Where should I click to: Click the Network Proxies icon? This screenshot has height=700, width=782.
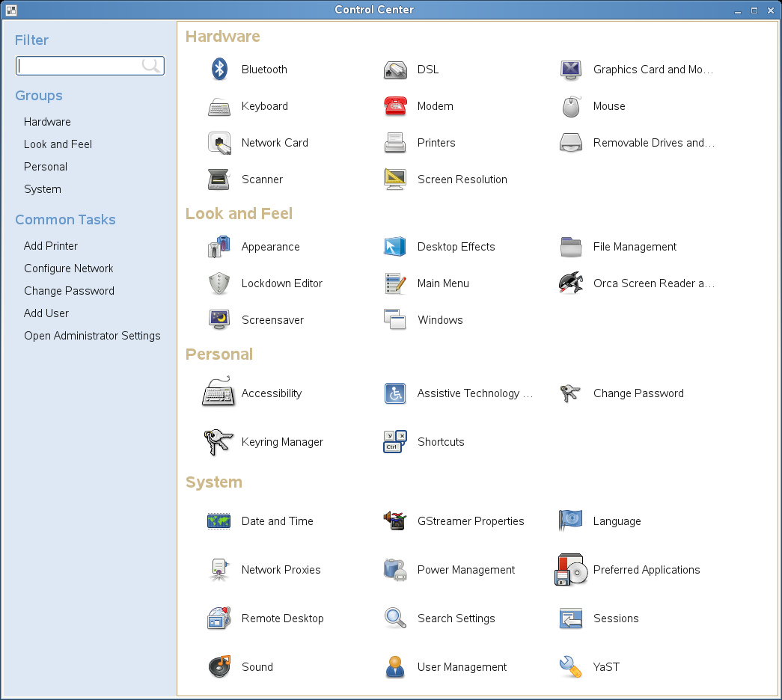[219, 570]
